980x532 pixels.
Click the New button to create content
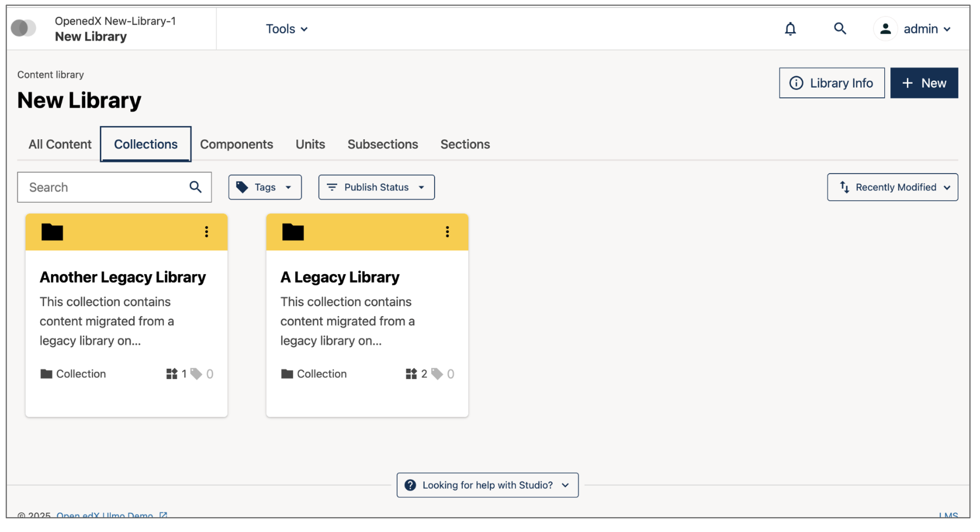[x=924, y=83]
